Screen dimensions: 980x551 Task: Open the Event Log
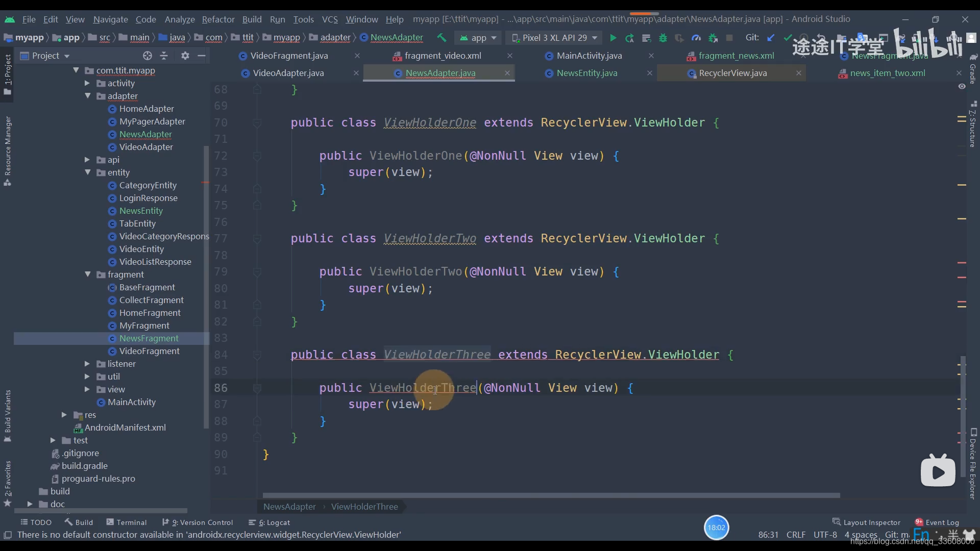coord(937,522)
